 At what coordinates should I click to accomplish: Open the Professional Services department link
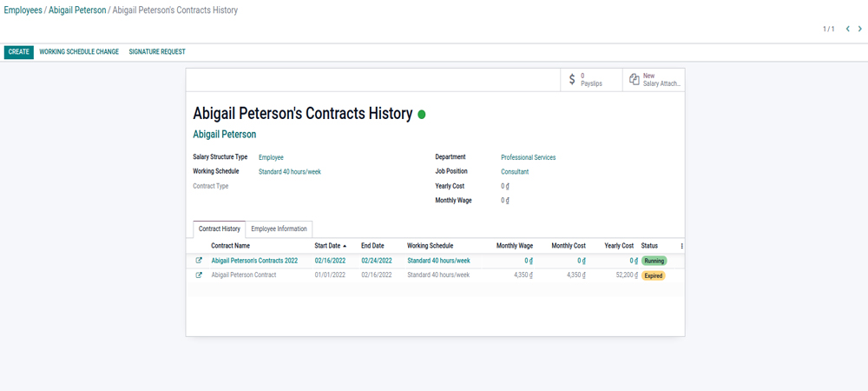[x=528, y=157]
